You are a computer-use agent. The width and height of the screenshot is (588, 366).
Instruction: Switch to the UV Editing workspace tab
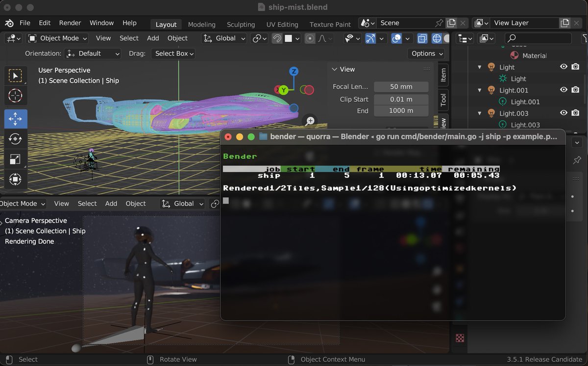pyautogui.click(x=282, y=24)
